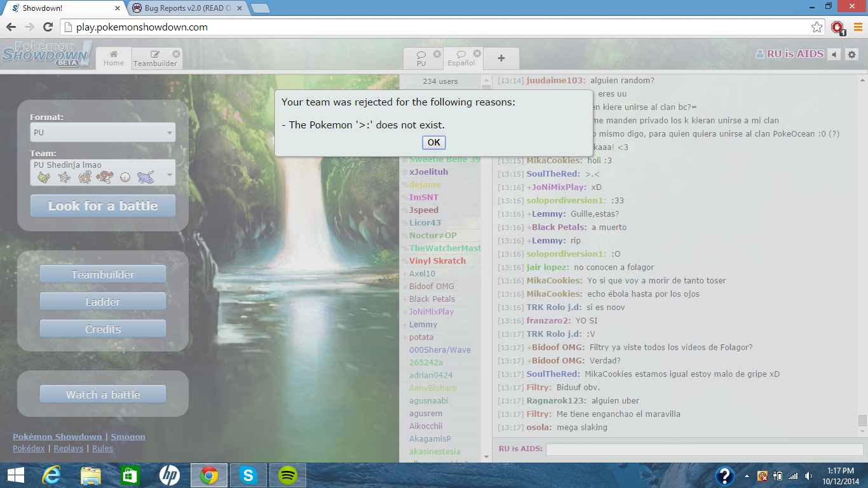Mute sound with the speaker icon
The height and width of the screenshot is (488, 868).
[834, 55]
